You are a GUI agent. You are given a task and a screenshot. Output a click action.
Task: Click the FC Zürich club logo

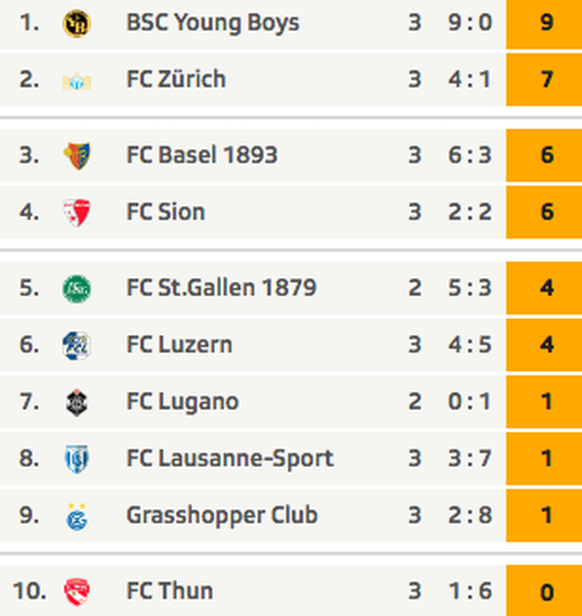(x=77, y=81)
